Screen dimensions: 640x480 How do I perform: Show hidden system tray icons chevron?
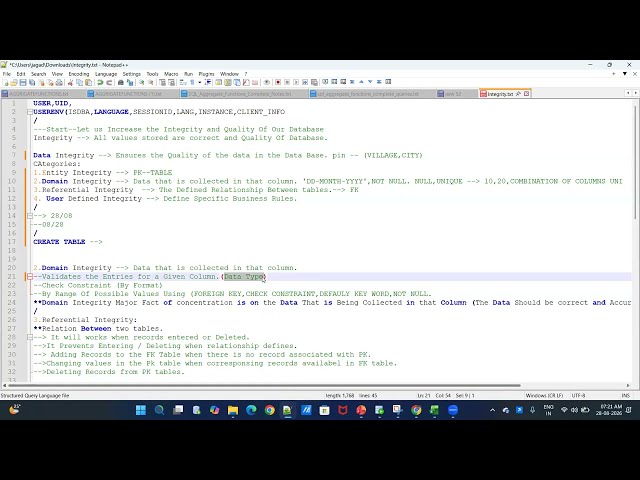[x=492, y=410]
